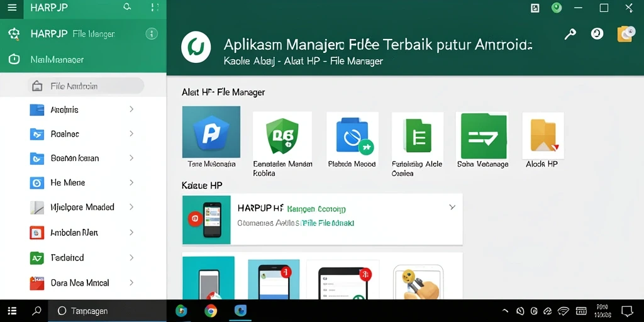Click the Beaman kaan folder icon
Viewport: 644px width, 322px height.
click(37, 158)
